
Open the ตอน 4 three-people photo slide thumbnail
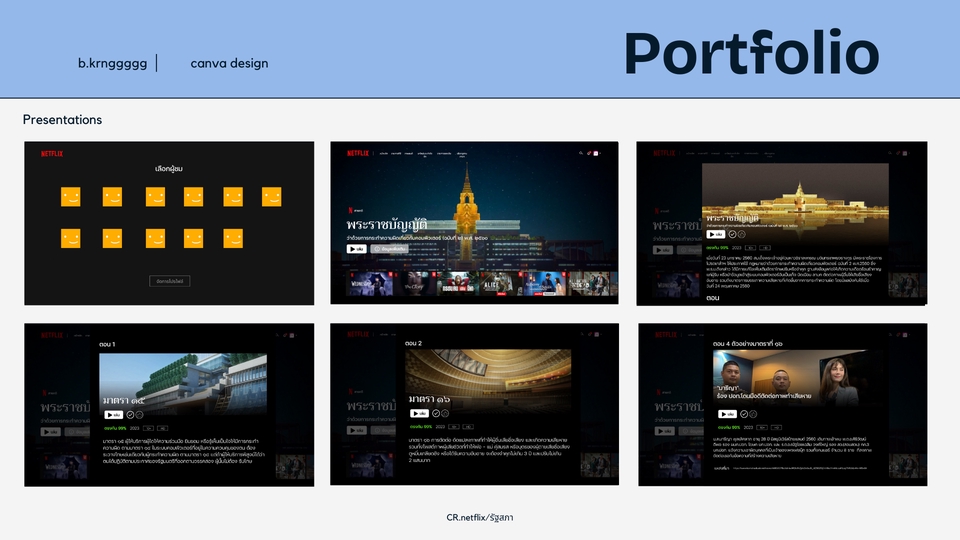(x=782, y=405)
